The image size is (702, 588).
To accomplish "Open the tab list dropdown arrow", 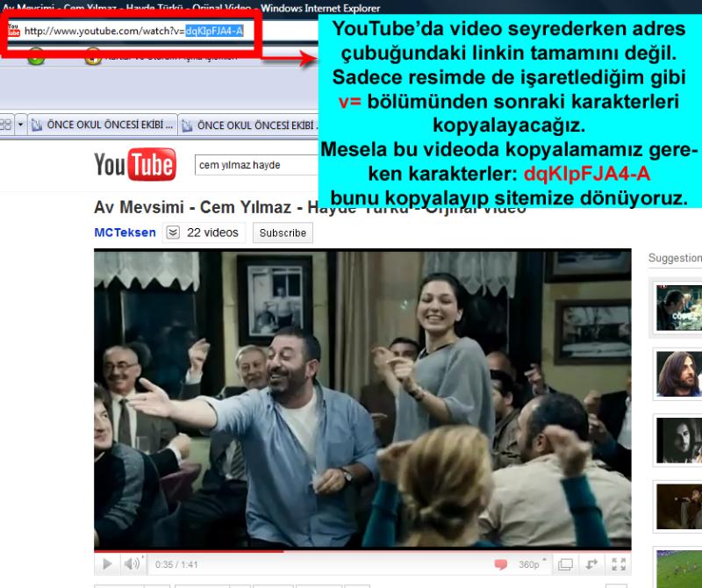I will coord(20,124).
